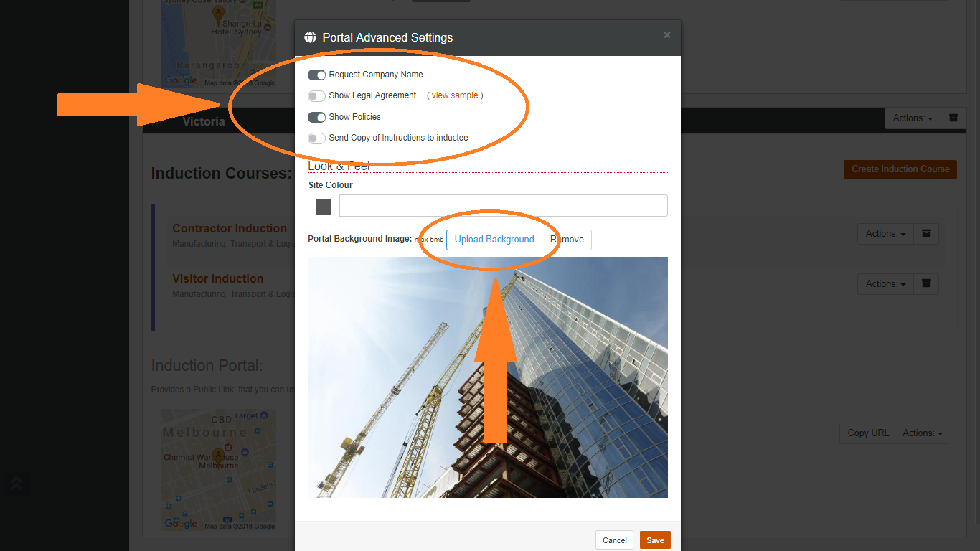
Task: Click the Induction Portal heading text
Action: (207, 366)
